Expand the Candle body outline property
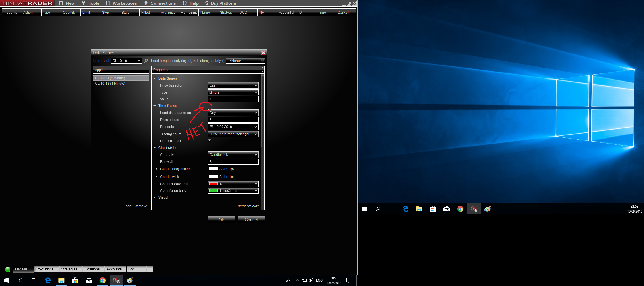 [157, 169]
